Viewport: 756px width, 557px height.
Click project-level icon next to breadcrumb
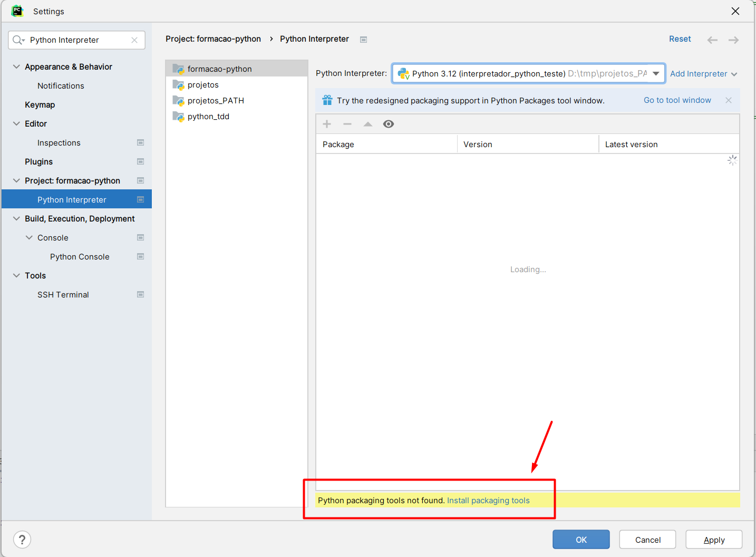click(x=363, y=40)
